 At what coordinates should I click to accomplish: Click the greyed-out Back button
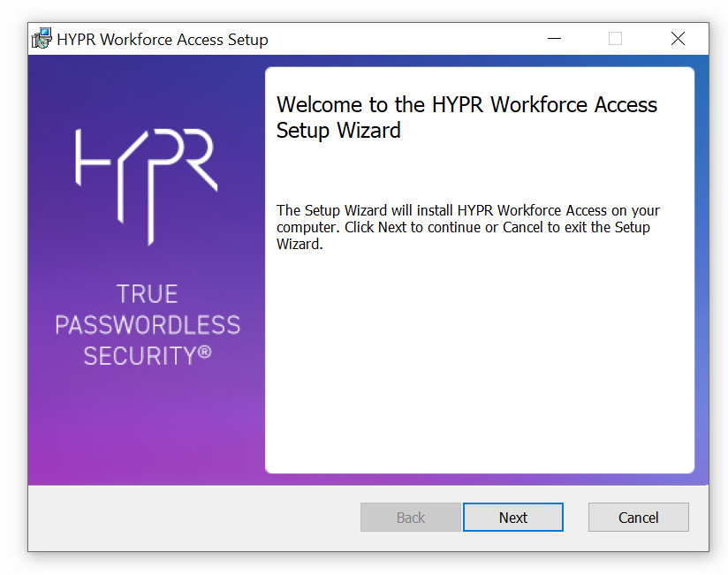point(411,517)
